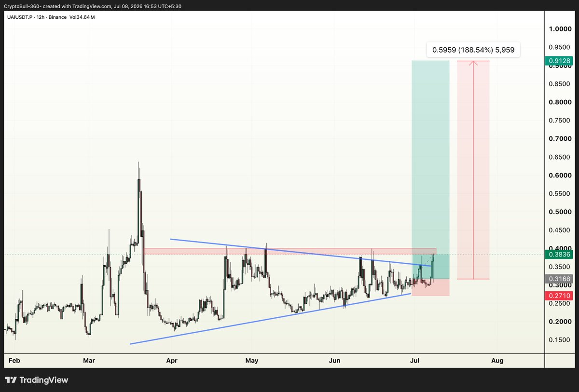
Task: Click the 0.5000 price axis label
Action: pyautogui.click(x=560, y=212)
